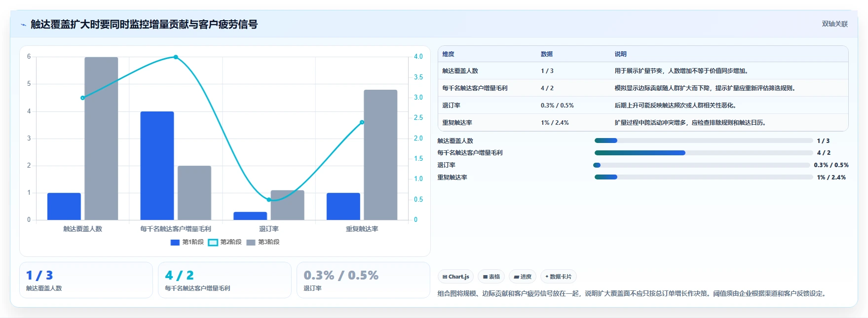The height and width of the screenshot is (318, 868).
Task: Click the line point above 退订率 bars
Action: coord(269,200)
